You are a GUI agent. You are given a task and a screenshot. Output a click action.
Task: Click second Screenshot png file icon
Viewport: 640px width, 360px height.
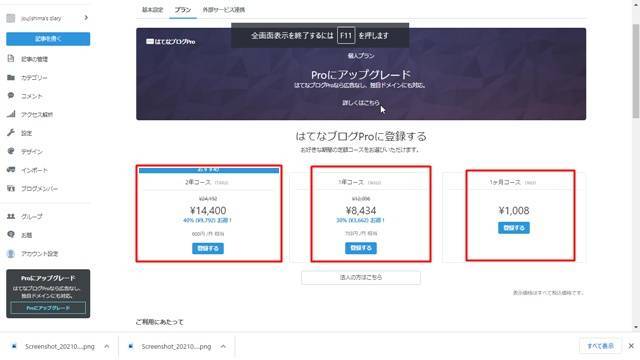coord(131,346)
